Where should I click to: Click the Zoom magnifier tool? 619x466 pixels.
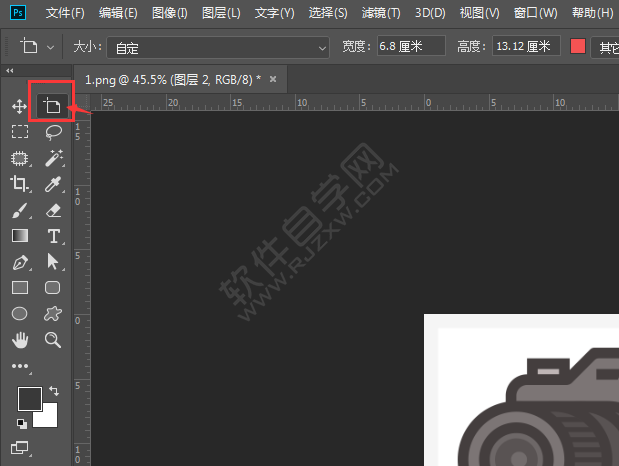(54, 340)
